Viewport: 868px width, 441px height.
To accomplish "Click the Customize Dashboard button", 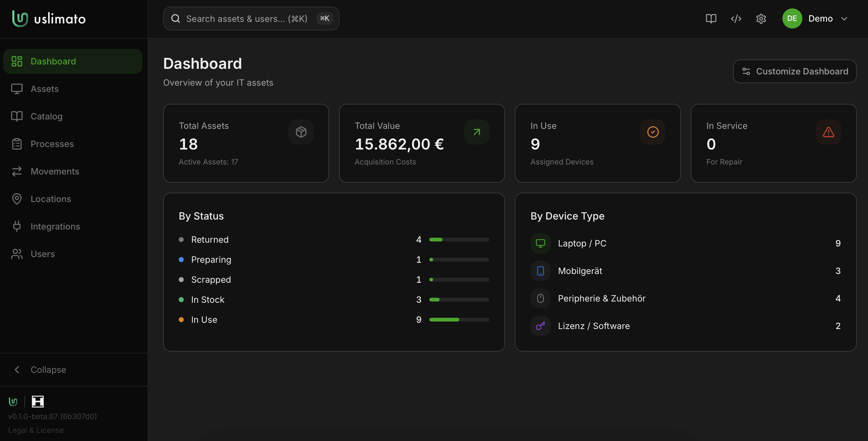I will pyautogui.click(x=795, y=72).
